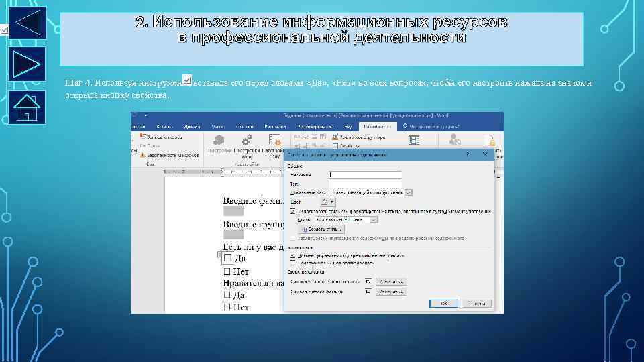Open the XML Mapping Pane icon

point(414,140)
